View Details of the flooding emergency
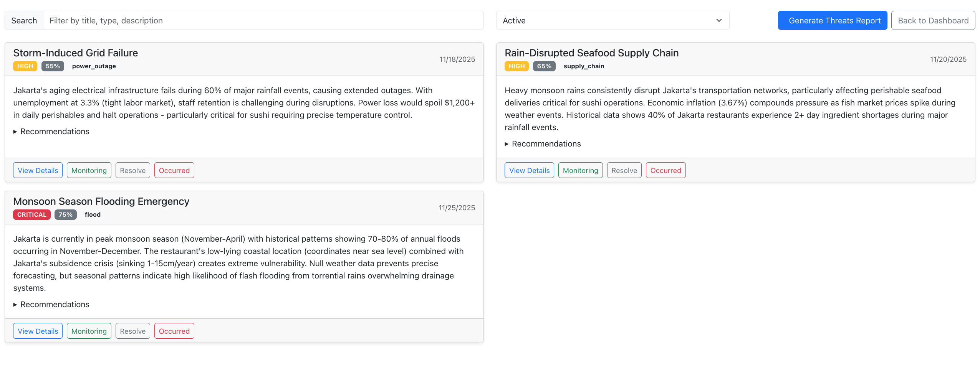Screen dimensions: 980x369 38,331
